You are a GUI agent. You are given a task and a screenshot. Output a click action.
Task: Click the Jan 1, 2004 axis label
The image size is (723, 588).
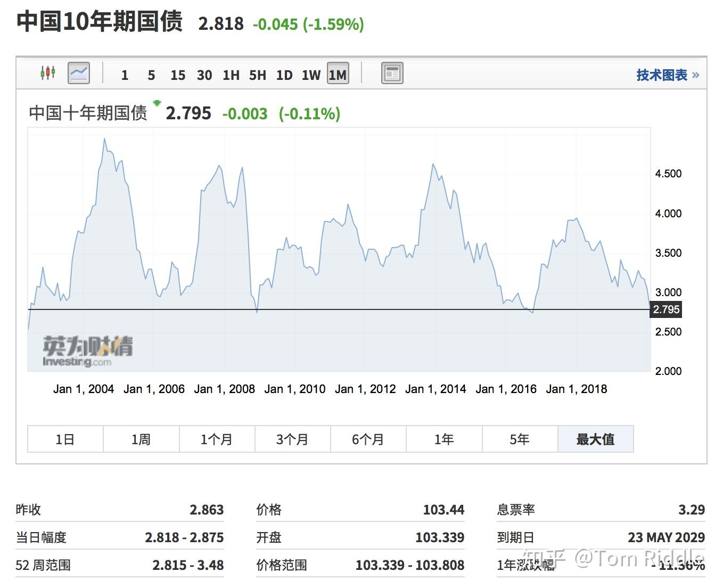[84, 389]
